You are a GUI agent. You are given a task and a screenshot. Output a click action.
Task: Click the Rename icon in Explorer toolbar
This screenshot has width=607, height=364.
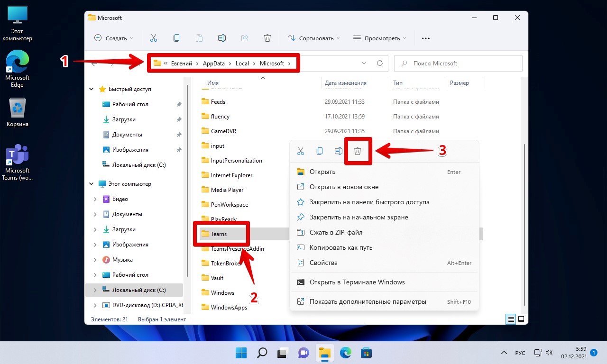(x=222, y=38)
